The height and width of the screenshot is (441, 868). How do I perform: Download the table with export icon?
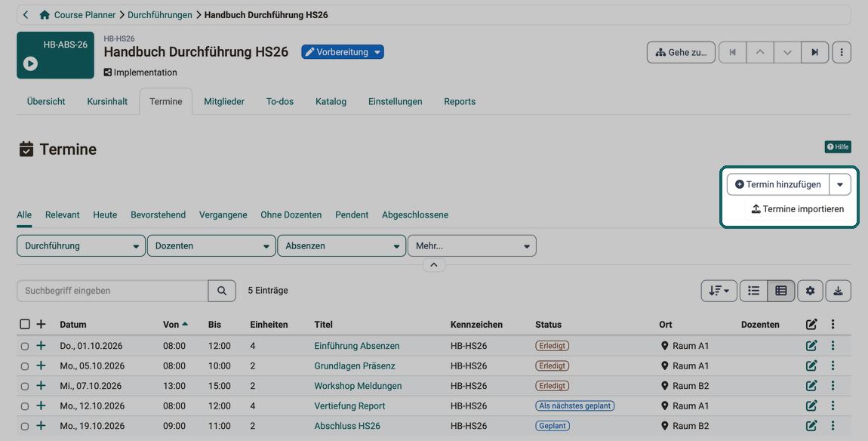point(838,291)
